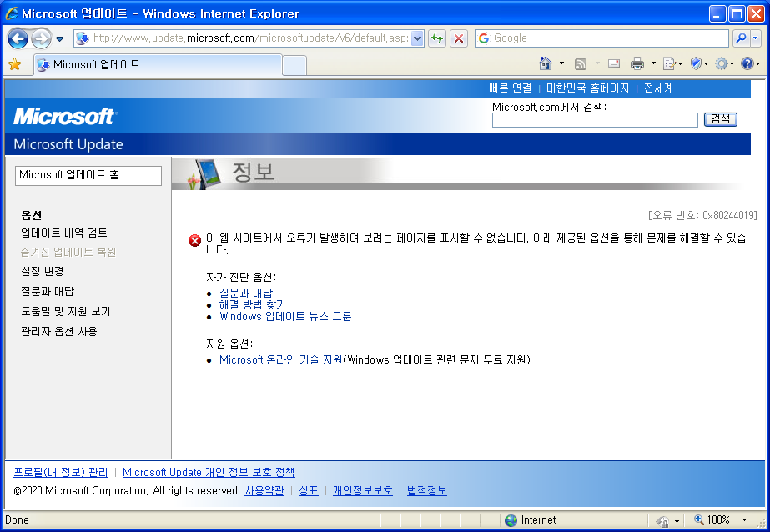Click the 질문과 대답 self-diagnosis link

pyautogui.click(x=245, y=293)
